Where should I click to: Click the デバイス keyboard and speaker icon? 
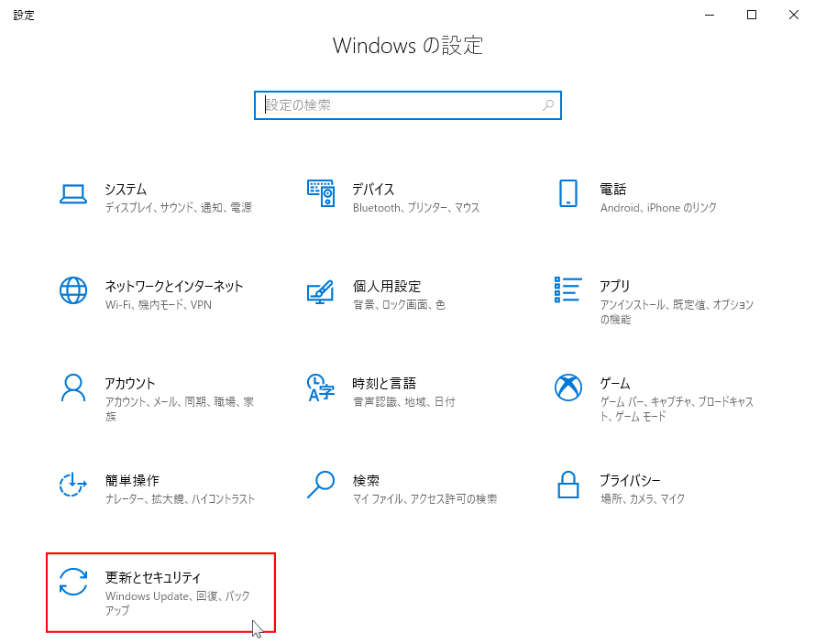(x=321, y=193)
